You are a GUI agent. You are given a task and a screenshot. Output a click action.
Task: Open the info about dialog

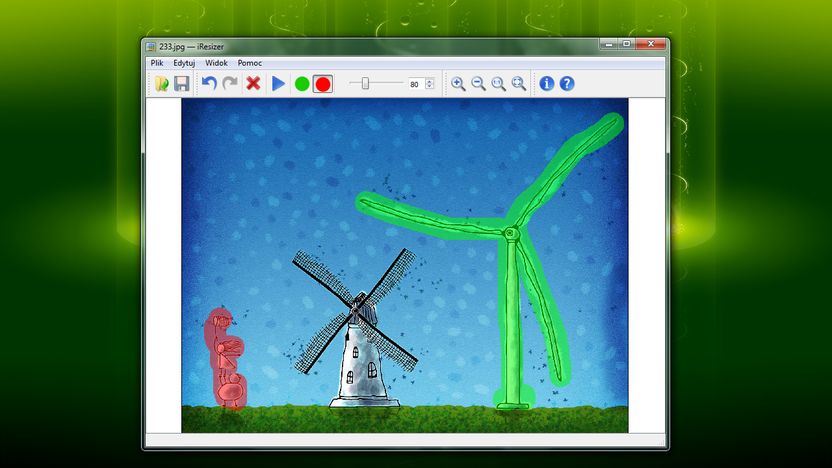[547, 84]
